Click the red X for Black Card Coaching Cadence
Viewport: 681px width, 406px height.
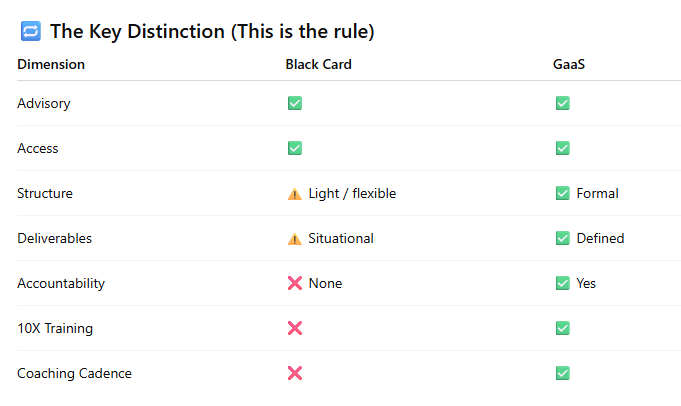pyautogui.click(x=295, y=373)
